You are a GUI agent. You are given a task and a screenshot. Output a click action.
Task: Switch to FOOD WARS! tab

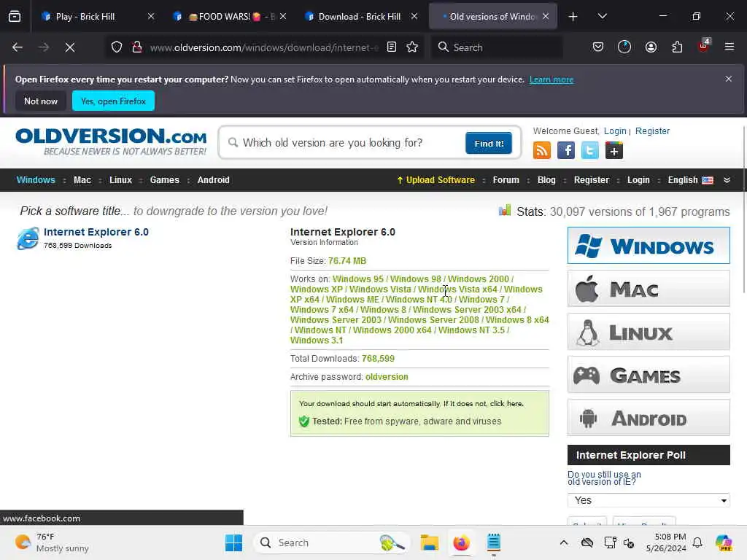coord(230,16)
